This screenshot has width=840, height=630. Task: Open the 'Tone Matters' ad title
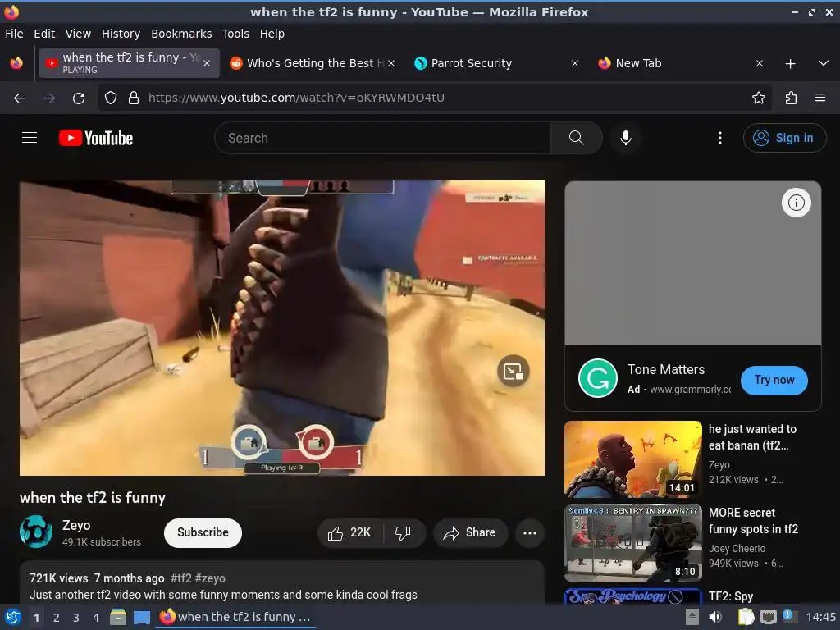pyautogui.click(x=666, y=370)
